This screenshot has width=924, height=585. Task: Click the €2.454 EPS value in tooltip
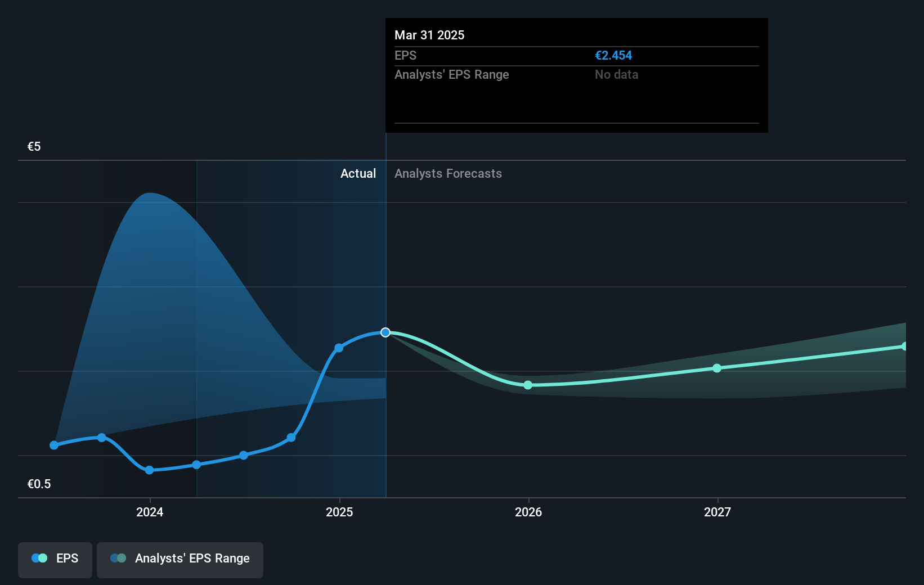[x=613, y=55]
